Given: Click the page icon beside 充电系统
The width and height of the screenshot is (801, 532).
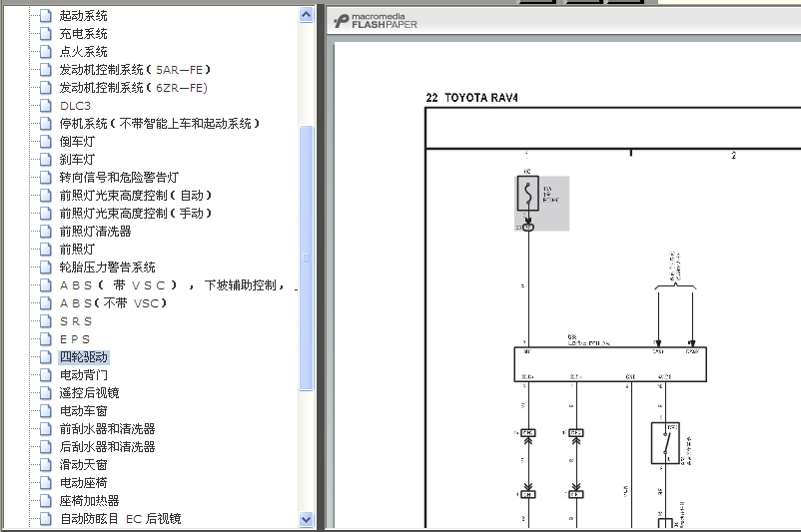Looking at the screenshot, I should 46,34.
